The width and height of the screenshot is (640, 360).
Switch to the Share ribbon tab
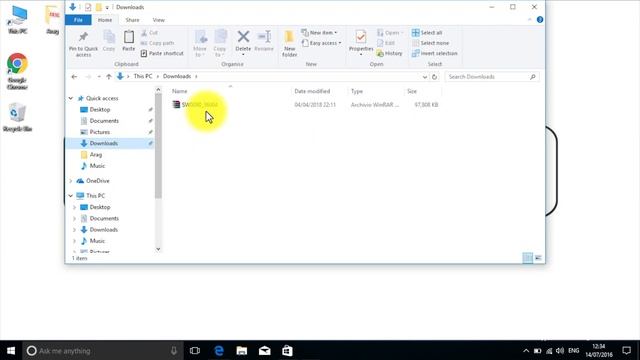(x=132, y=20)
